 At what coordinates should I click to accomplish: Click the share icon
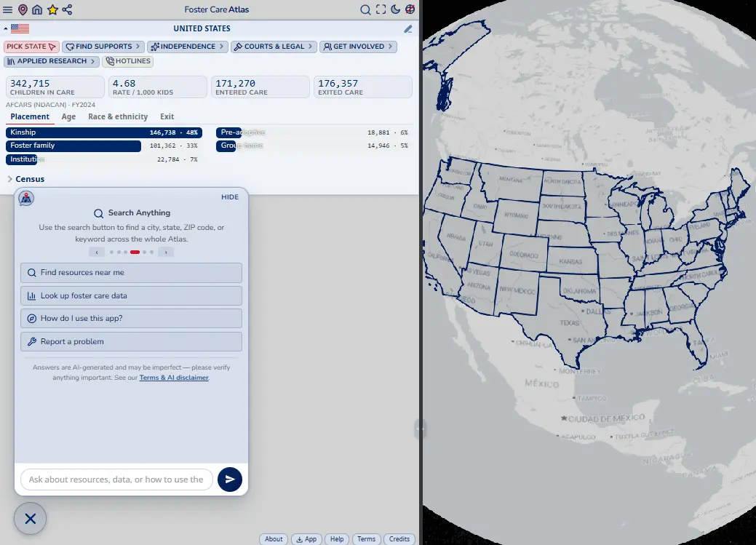pos(67,9)
